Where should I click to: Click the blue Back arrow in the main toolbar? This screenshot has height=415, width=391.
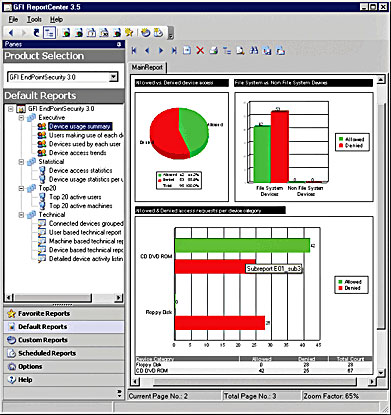click(11, 33)
